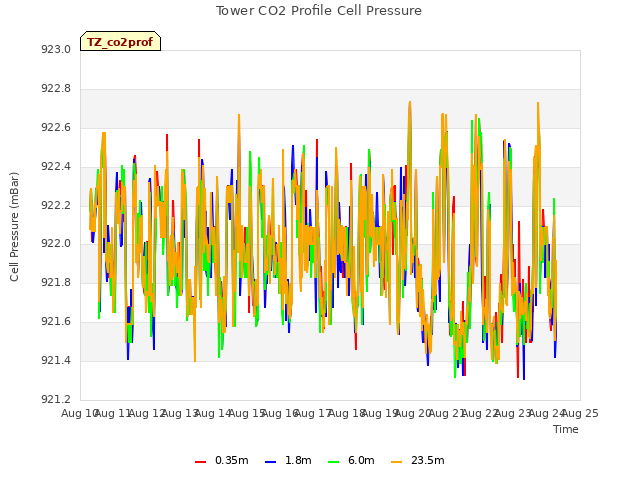The height and width of the screenshot is (480, 640).
Task: Click the Aug 25 x-axis tick label
Action: coord(580,413)
